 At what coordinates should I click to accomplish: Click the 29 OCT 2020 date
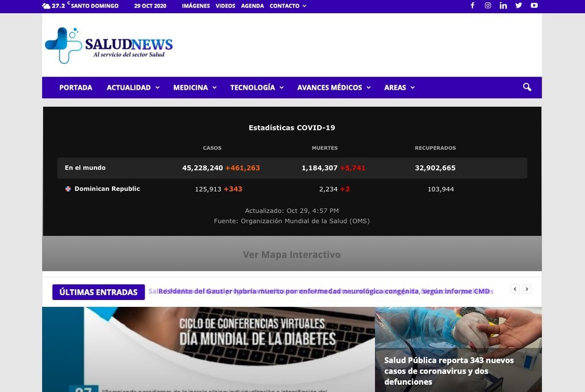point(150,6)
